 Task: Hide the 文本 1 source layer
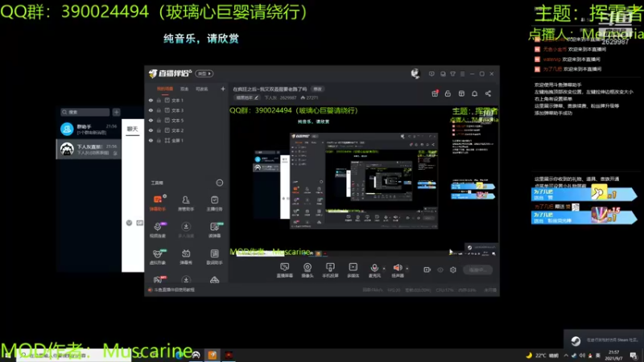pos(151,100)
